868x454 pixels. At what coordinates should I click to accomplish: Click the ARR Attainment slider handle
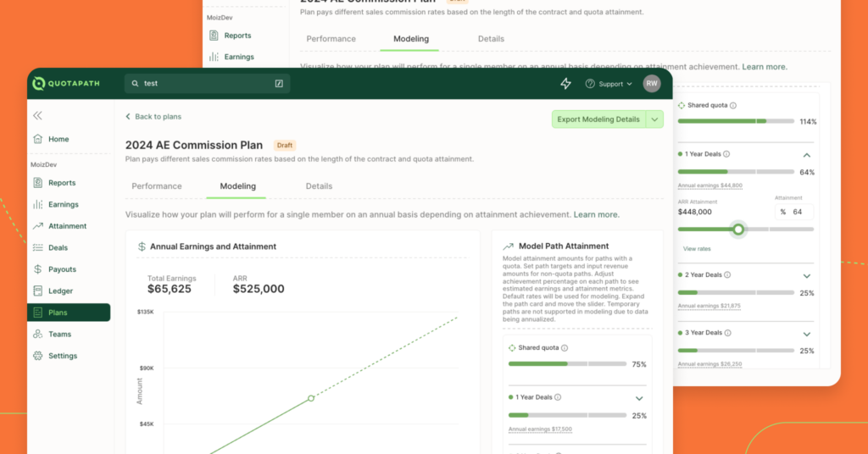(x=738, y=230)
